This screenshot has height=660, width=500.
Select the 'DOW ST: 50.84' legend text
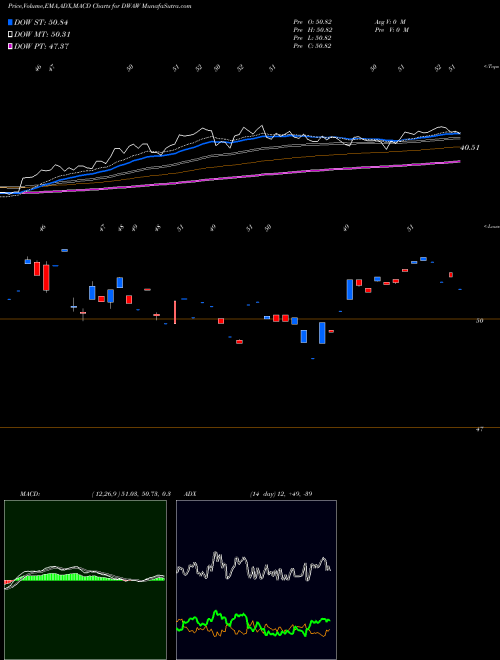point(41,22)
